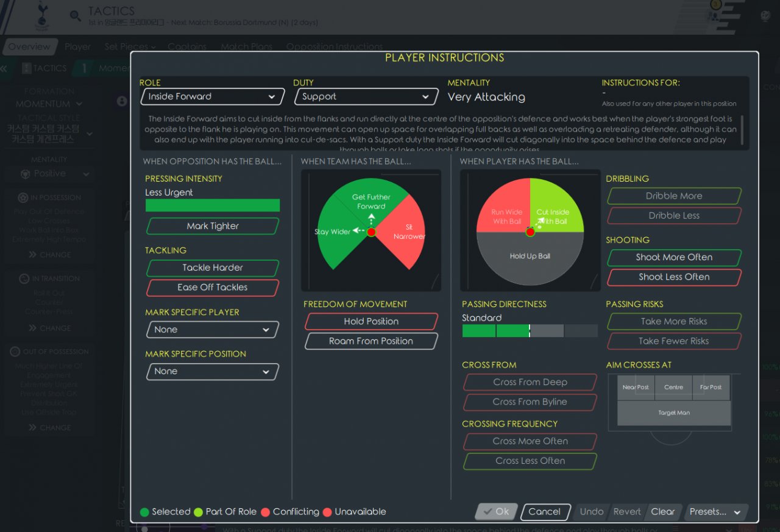Click the Cancel button
The height and width of the screenshot is (532, 780).
tap(544, 512)
